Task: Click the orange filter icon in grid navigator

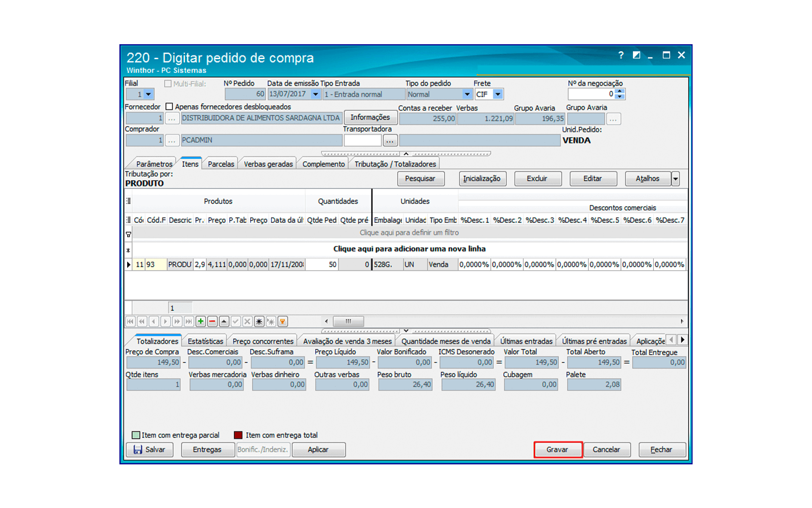Action: pos(282,322)
